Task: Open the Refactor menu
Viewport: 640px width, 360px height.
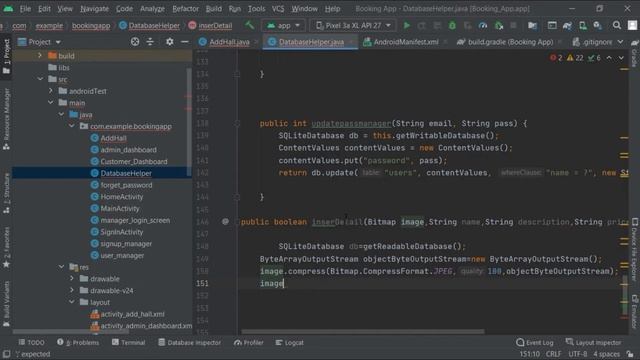Action: (x=185, y=9)
